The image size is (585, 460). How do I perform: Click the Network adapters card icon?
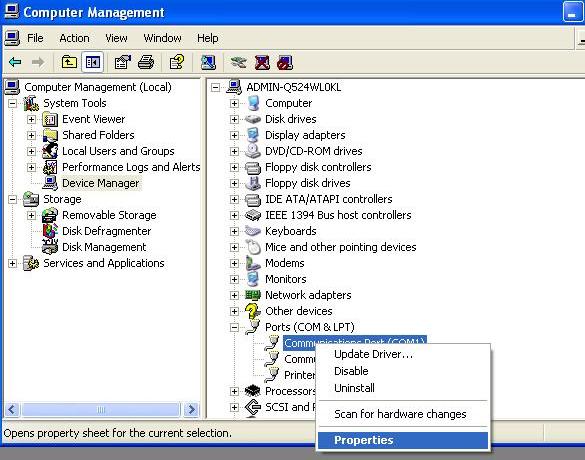click(x=253, y=295)
